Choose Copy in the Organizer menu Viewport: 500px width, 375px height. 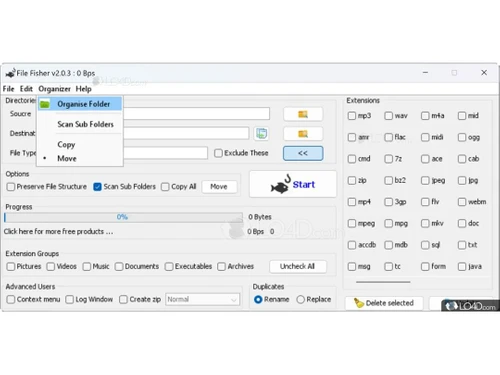66,144
